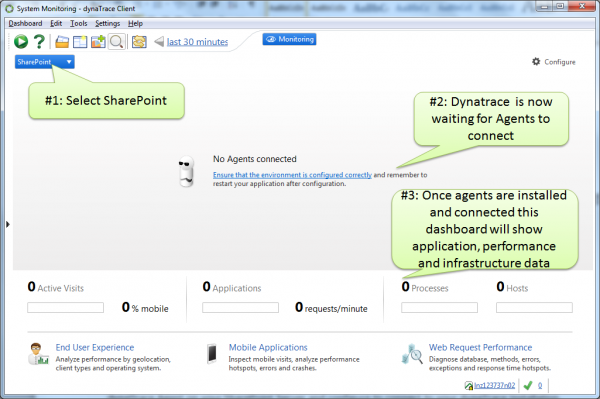
Task: Close the dynaTrace Client window
Action: [582, 6]
